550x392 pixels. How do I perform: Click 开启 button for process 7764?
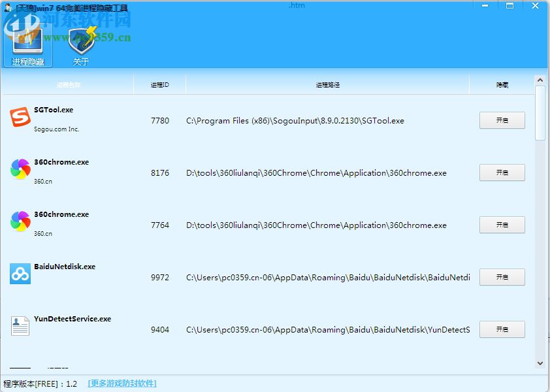pyautogui.click(x=502, y=225)
